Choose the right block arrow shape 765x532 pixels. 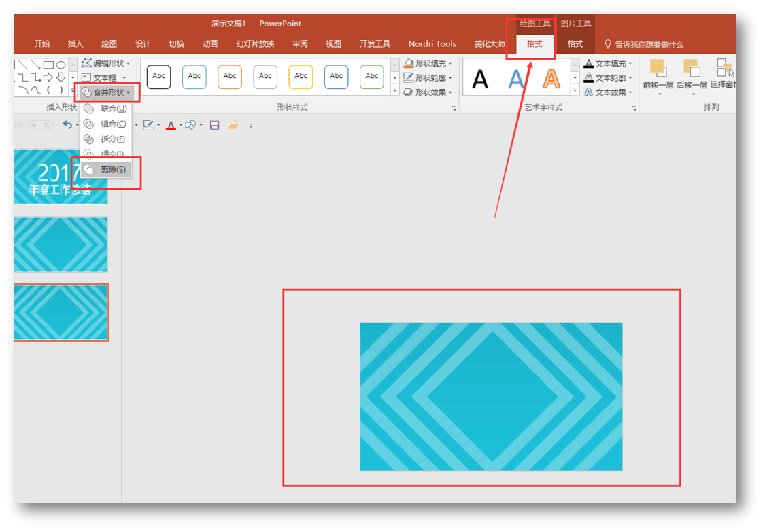[x=48, y=77]
